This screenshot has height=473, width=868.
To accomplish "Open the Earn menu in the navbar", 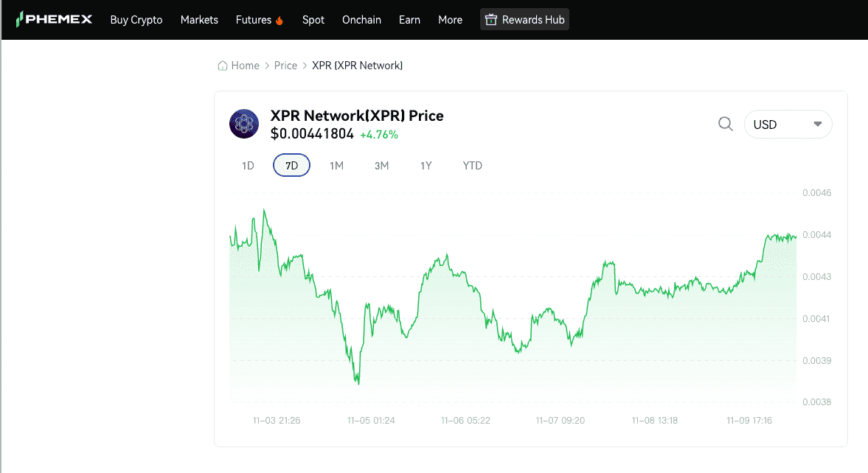I will pos(409,20).
